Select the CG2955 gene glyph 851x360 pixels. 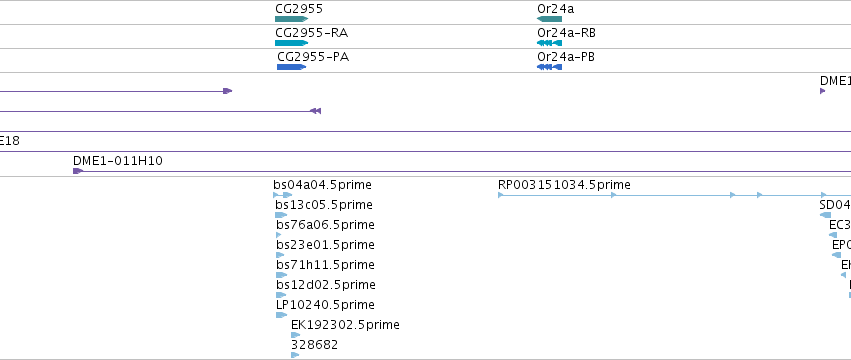(x=291, y=19)
